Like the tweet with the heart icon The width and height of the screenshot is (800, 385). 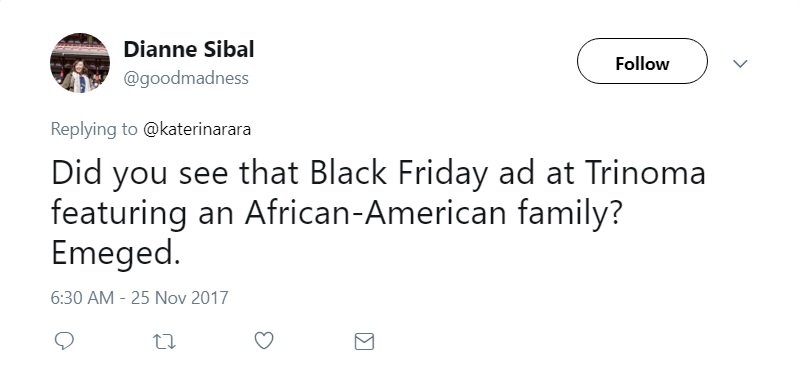tap(264, 341)
